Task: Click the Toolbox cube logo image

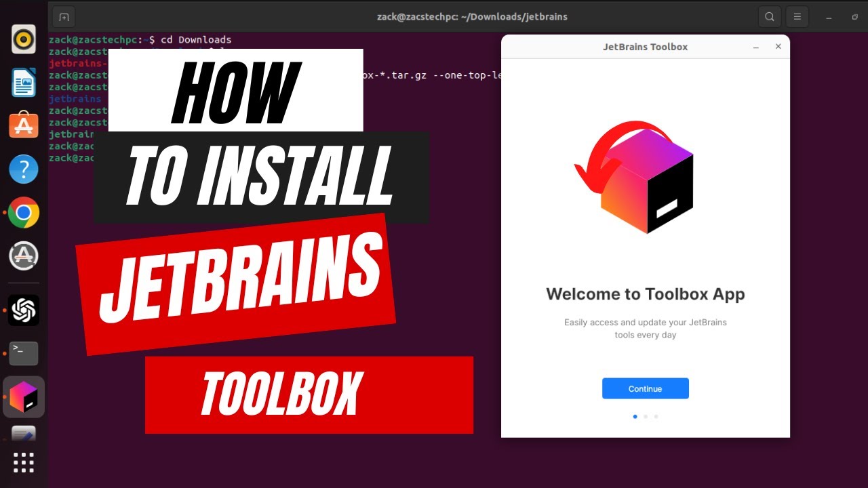Action: [x=647, y=182]
